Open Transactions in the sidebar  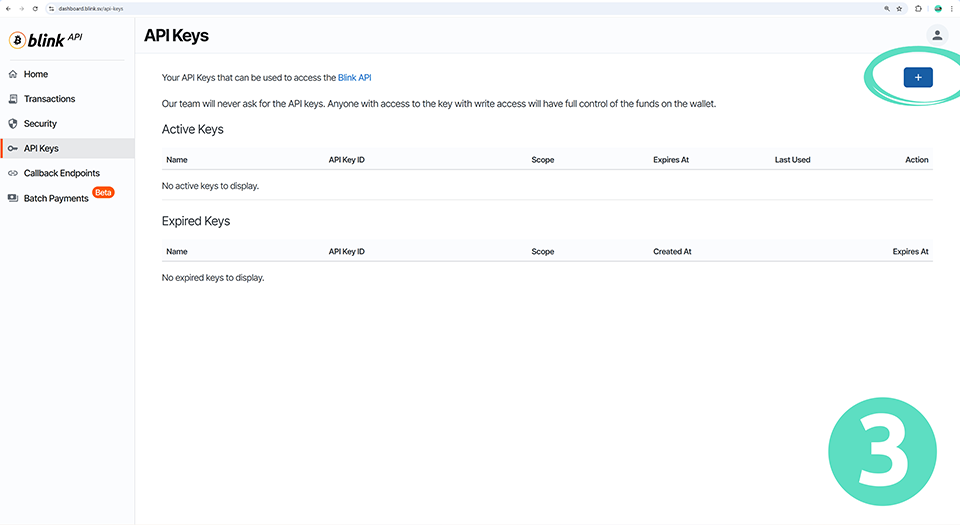pyautogui.click(x=49, y=99)
